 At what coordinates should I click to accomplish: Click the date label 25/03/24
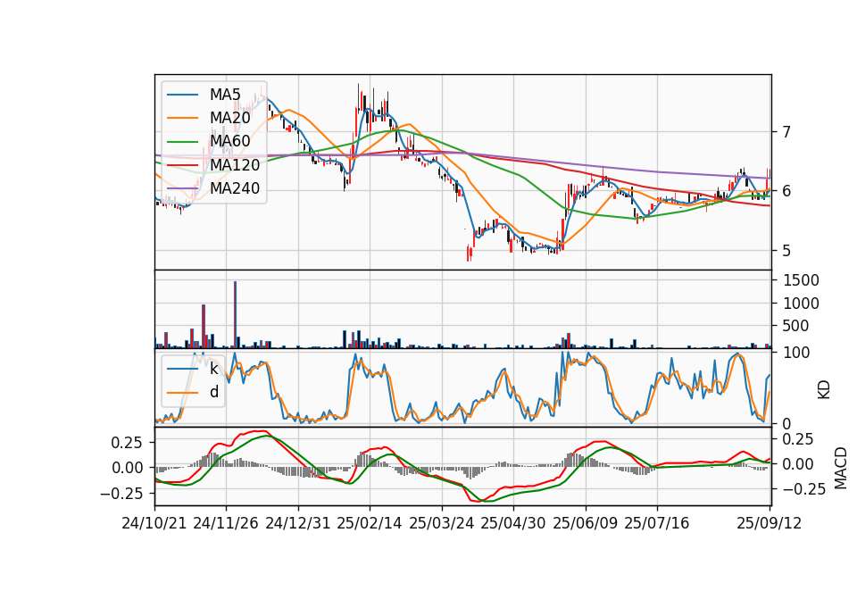tap(441, 523)
